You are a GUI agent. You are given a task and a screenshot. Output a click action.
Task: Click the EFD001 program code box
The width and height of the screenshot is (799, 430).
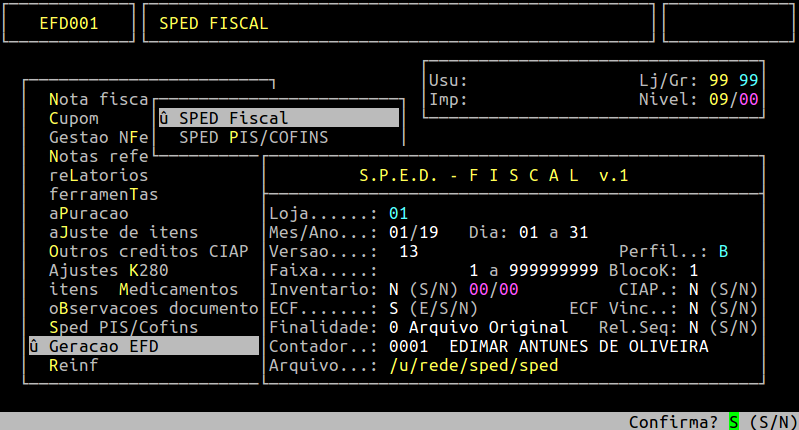pos(69,23)
